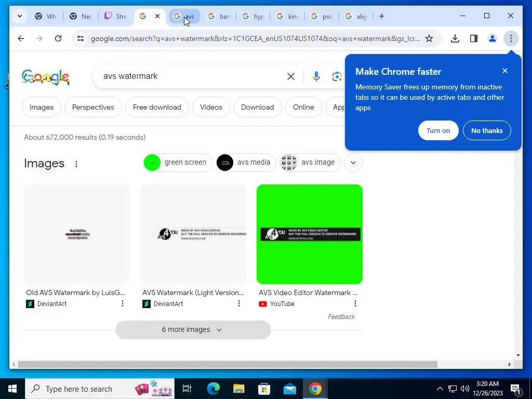Image resolution: width=532 pixels, height=399 pixels.
Task: Expand more image refinement chips
Action: click(353, 163)
